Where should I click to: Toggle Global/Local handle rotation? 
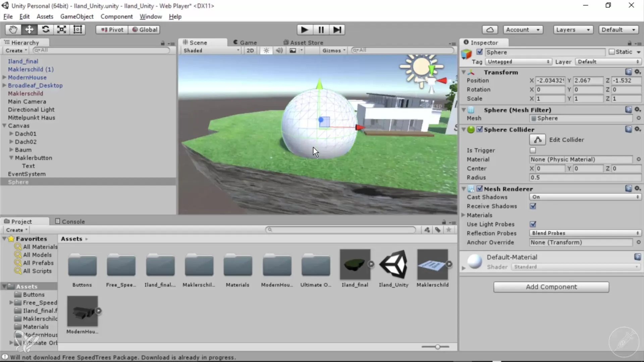point(144,30)
